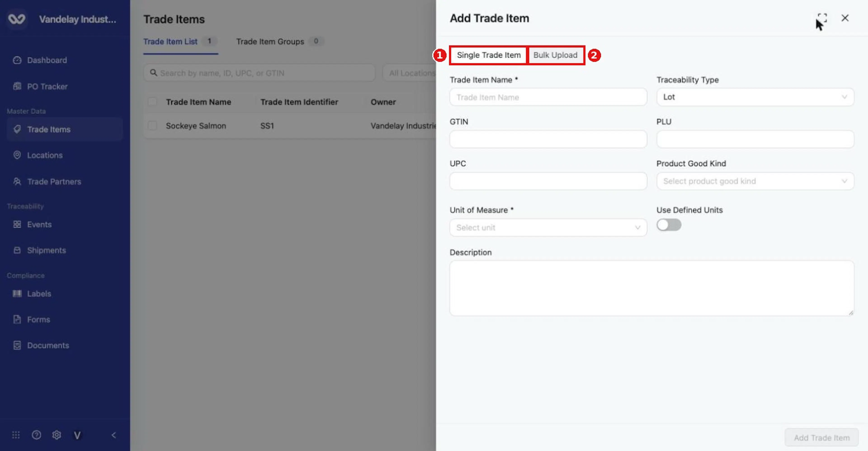The image size is (868, 451).
Task: Click the PLU input field
Action: (x=755, y=139)
